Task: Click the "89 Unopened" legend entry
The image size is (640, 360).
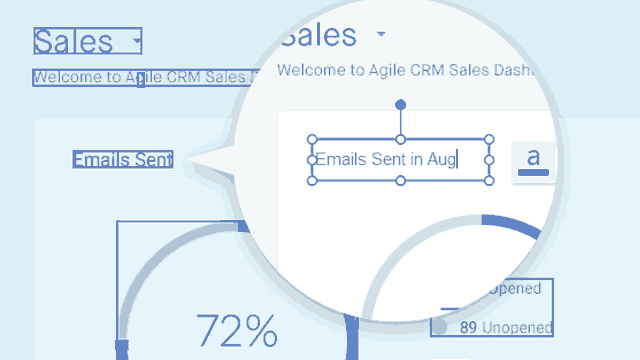Action: point(506,327)
